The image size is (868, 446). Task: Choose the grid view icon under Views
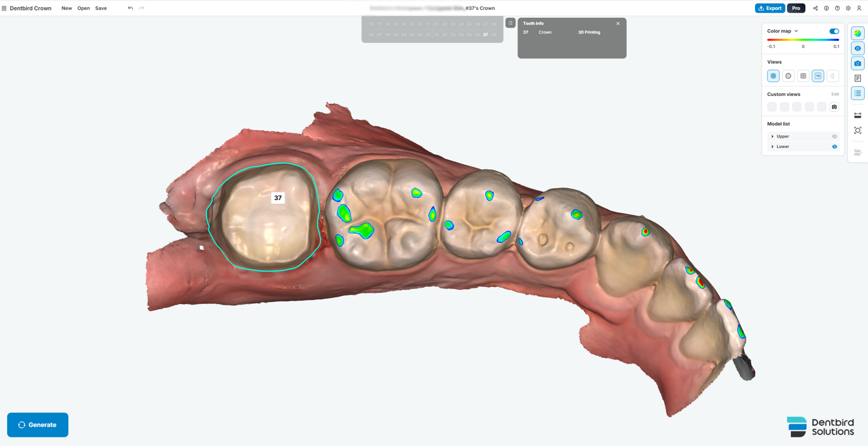point(803,76)
